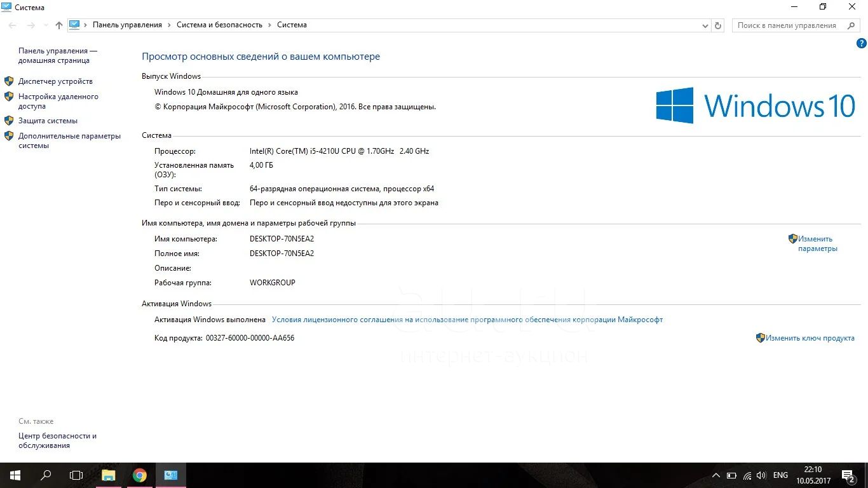Image resolution: width=868 pixels, height=488 pixels.
Task: Click the volume speaker tray icon
Action: [761, 475]
